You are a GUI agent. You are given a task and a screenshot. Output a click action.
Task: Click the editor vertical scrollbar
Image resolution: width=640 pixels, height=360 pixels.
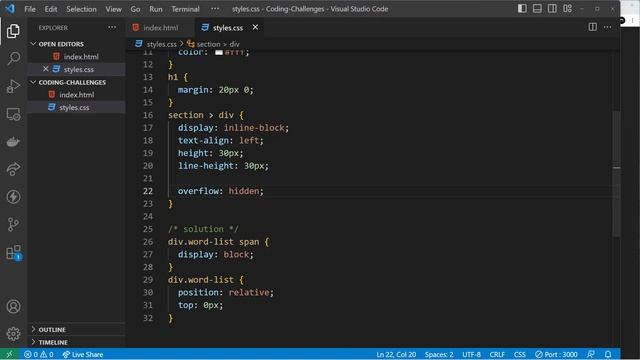pyautogui.click(x=616, y=173)
